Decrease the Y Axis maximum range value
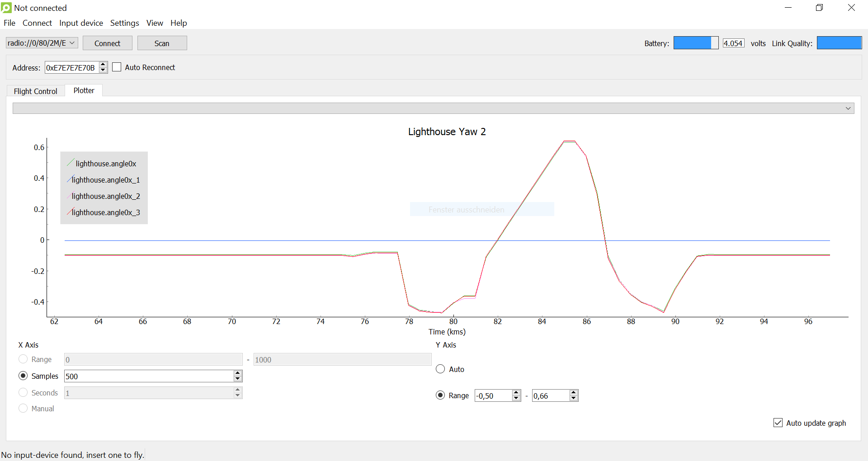Viewport: 868px width, 461px height. click(x=574, y=398)
